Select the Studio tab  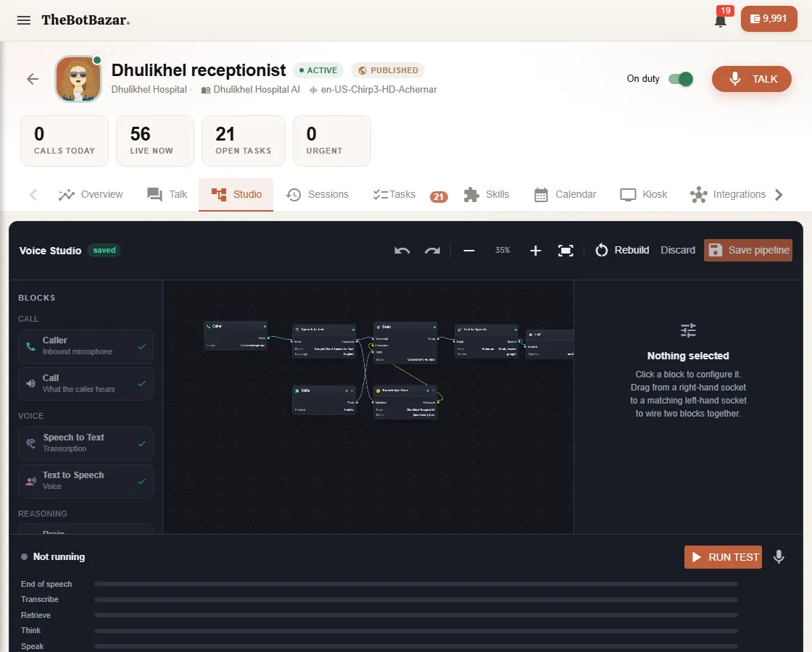click(x=236, y=195)
